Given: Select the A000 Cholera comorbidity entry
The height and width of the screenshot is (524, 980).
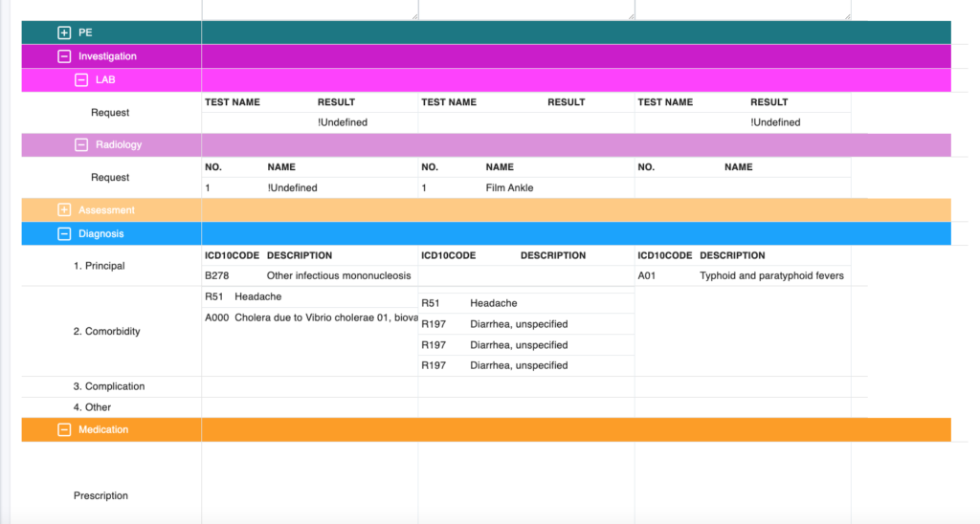Looking at the screenshot, I should pyautogui.click(x=310, y=317).
